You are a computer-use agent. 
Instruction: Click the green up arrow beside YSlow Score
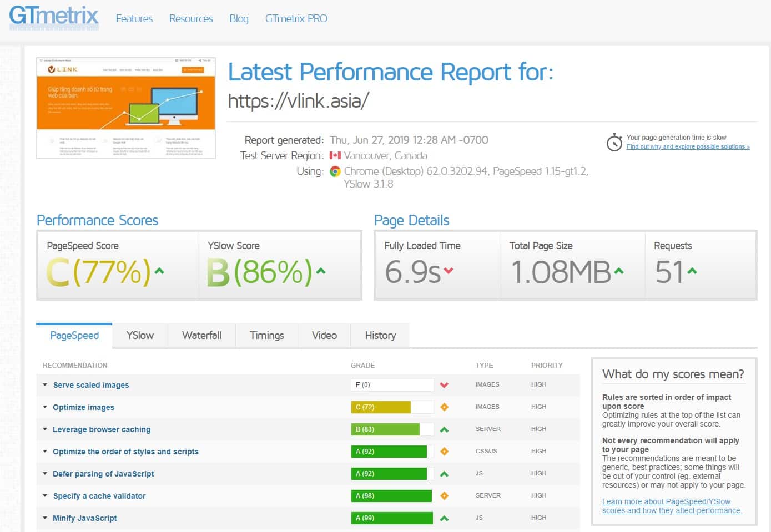pyautogui.click(x=320, y=271)
